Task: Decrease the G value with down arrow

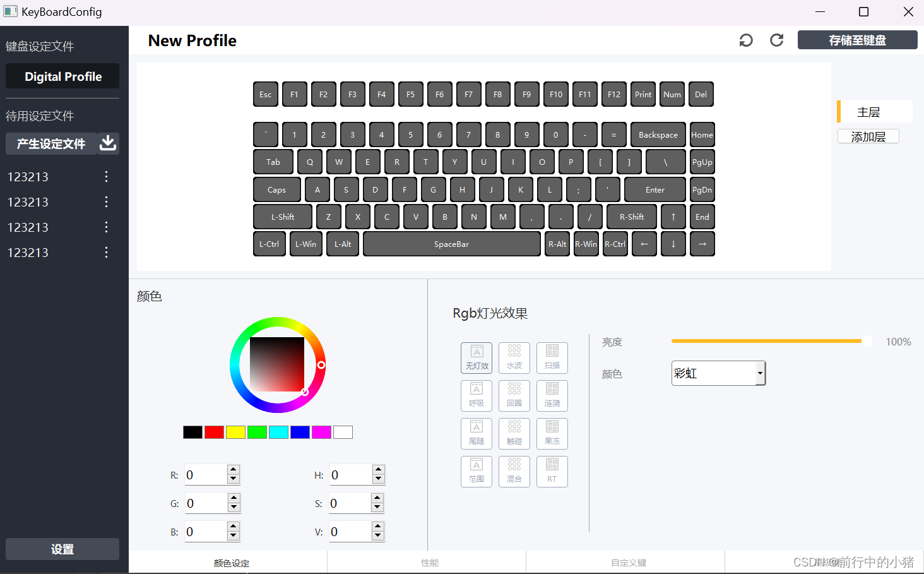Action: coord(234,508)
